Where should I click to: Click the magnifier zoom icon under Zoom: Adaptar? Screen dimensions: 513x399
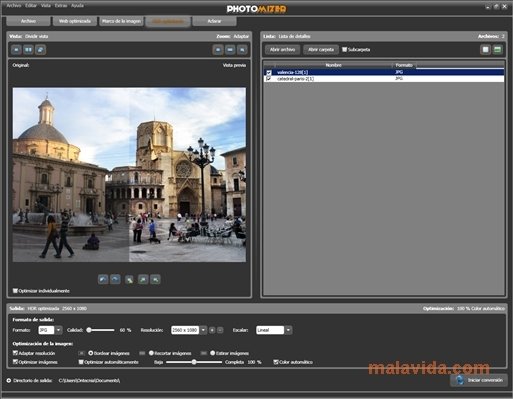click(x=242, y=50)
